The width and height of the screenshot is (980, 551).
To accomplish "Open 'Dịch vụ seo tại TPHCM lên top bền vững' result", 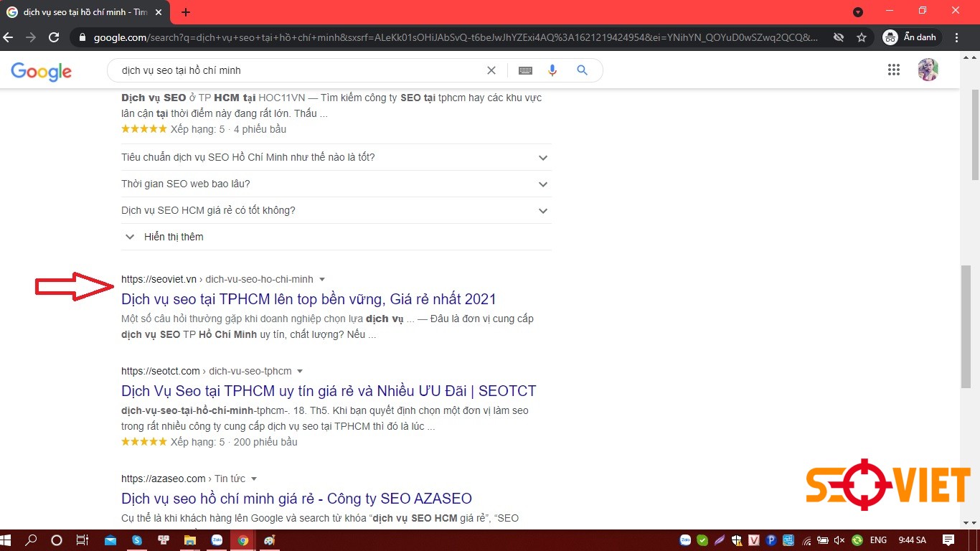I will tap(308, 299).
